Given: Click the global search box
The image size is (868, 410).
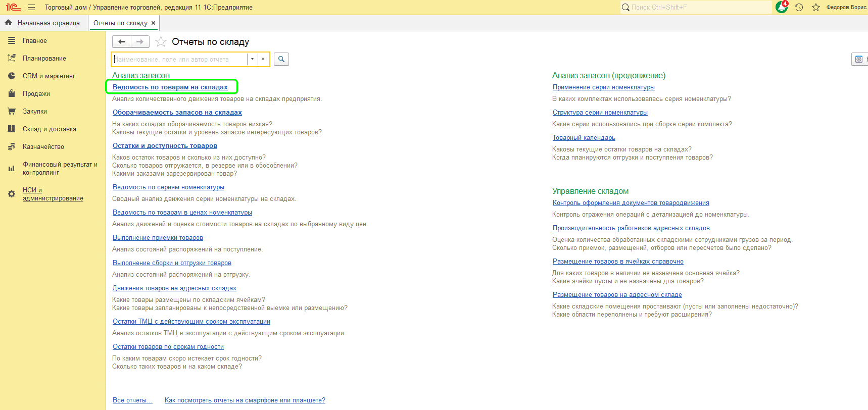Looking at the screenshot, I should pos(697,7).
